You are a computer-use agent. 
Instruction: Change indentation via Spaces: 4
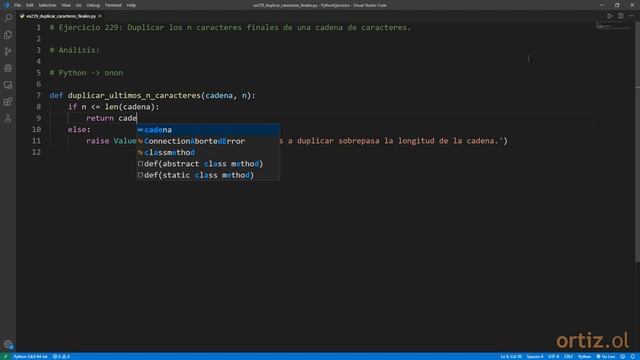pos(535,357)
